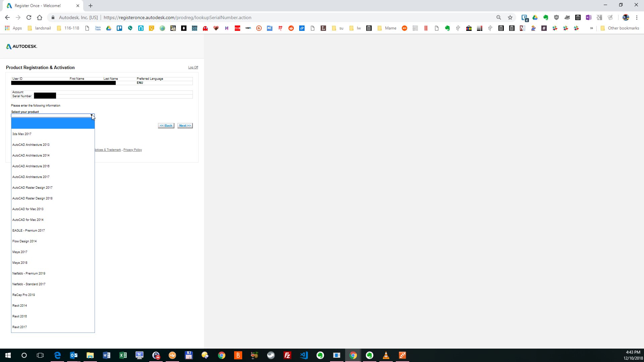Screen dimensions: 644x362
Task: Expand hidden bookmarks chevron
Action: click(592, 28)
